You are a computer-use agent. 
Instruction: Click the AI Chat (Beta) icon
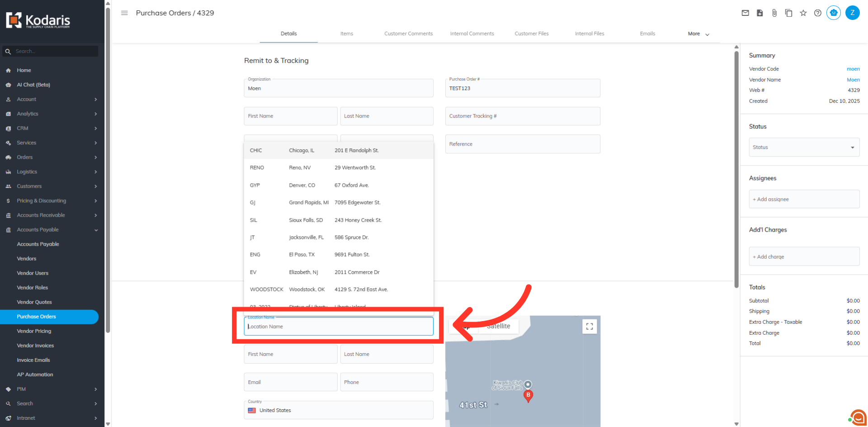pyautogui.click(x=8, y=85)
